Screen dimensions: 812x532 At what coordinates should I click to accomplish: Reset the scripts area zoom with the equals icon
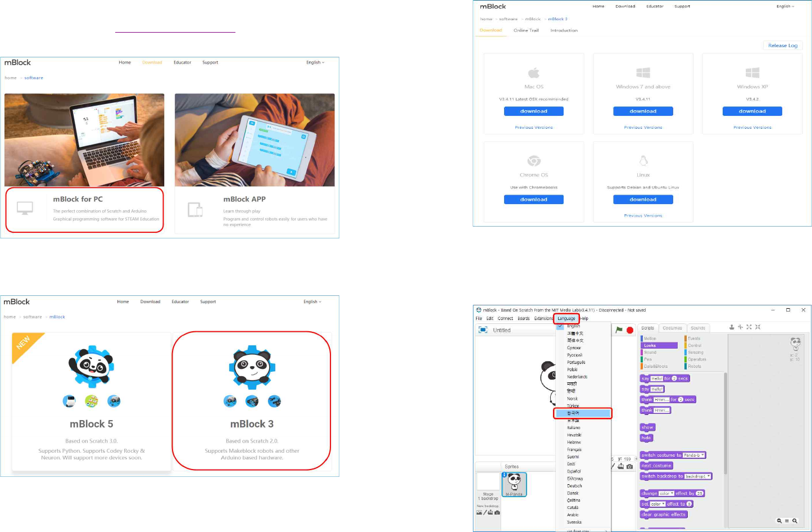pos(787,521)
